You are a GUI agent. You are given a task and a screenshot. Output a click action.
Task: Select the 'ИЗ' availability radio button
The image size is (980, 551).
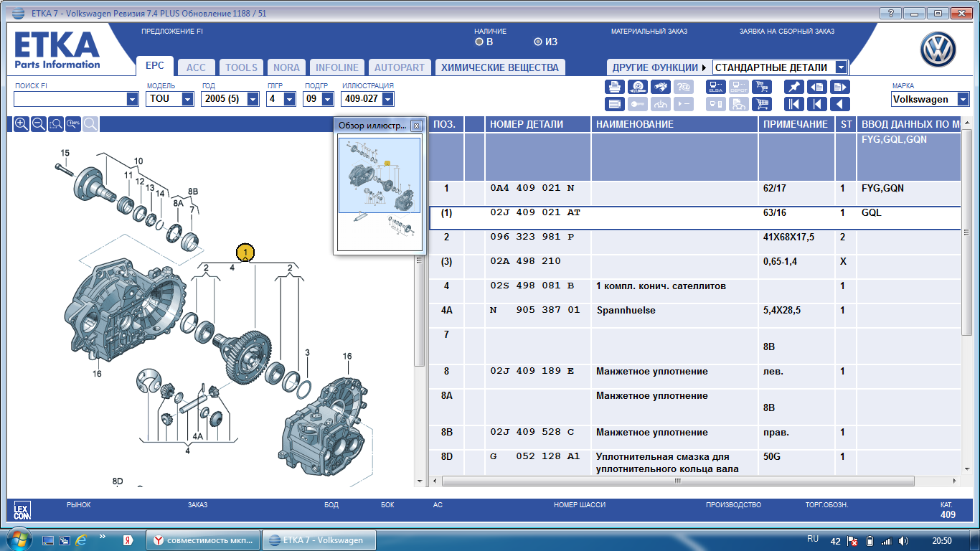538,42
